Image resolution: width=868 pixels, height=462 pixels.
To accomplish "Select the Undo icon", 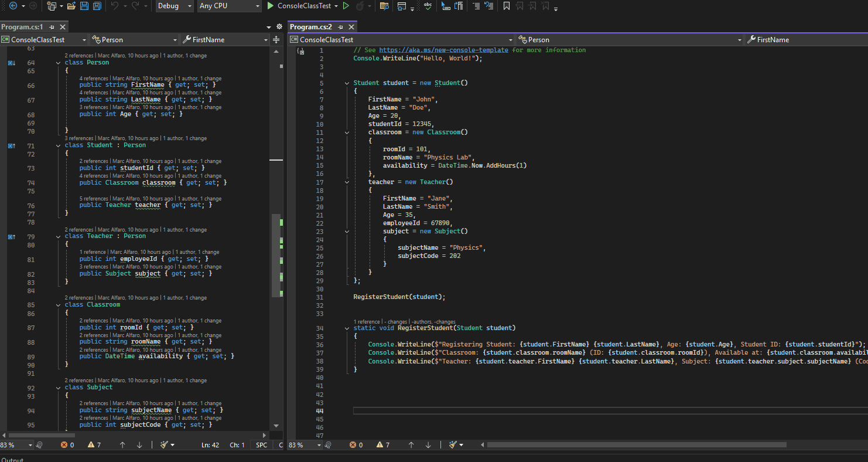I will (x=115, y=6).
